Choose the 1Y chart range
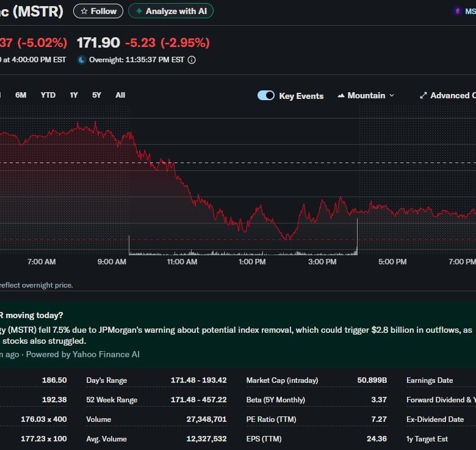 pos(74,95)
